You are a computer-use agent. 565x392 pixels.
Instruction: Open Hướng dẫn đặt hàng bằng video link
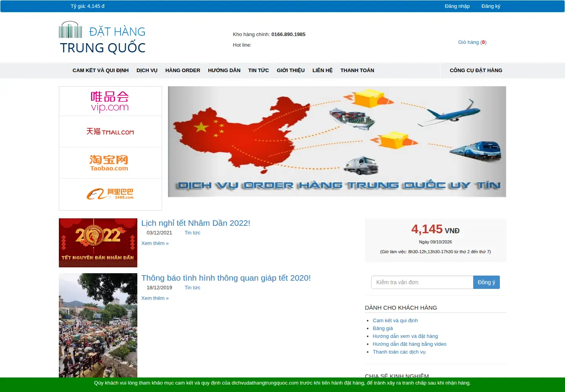410,344
